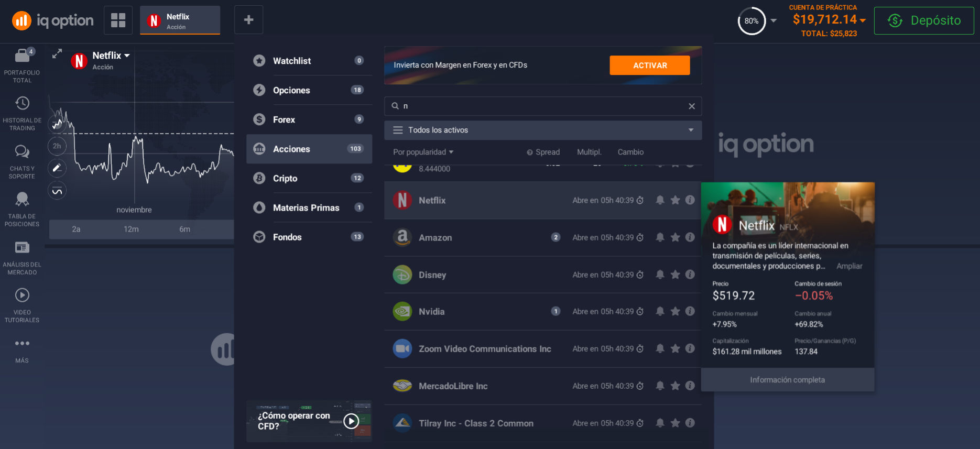Select the Nvidia asset row
980x449 pixels.
tap(543, 311)
